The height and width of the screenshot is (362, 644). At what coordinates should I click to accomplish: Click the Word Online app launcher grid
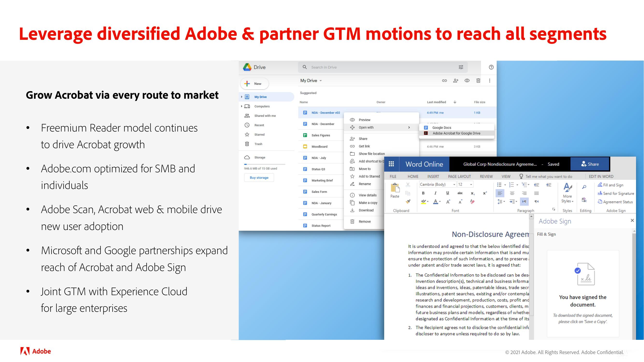tap(391, 164)
